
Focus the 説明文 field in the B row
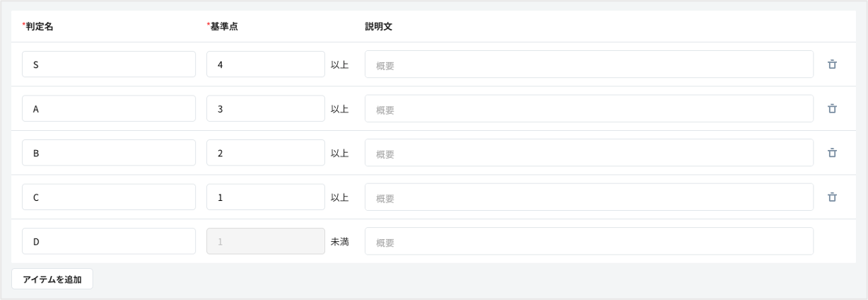[589, 154]
